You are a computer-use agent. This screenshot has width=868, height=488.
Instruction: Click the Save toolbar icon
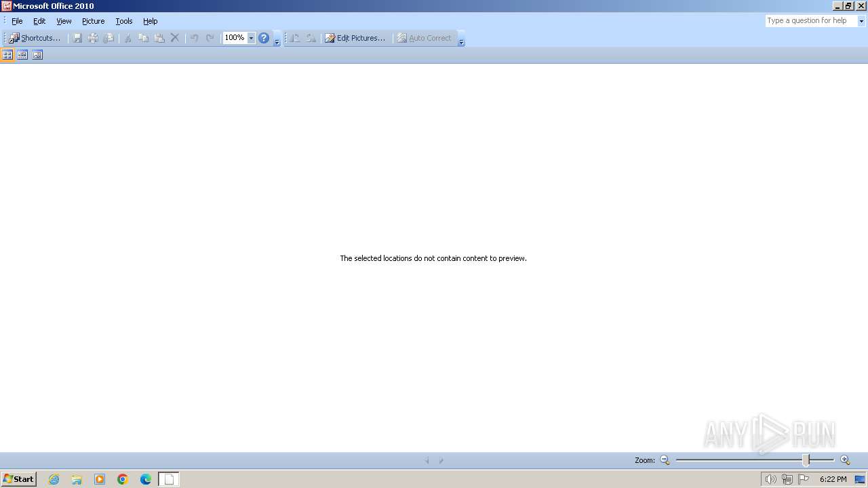click(x=77, y=38)
